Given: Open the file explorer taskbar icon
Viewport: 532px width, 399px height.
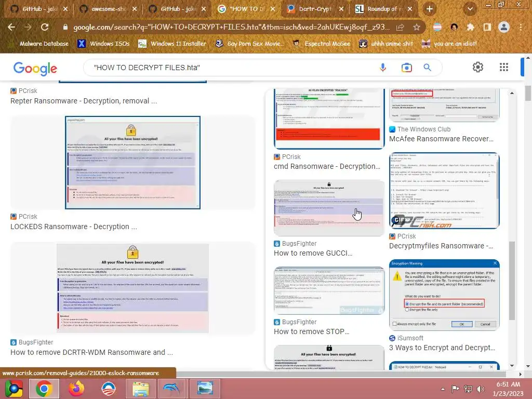Looking at the screenshot, I should pos(140,389).
